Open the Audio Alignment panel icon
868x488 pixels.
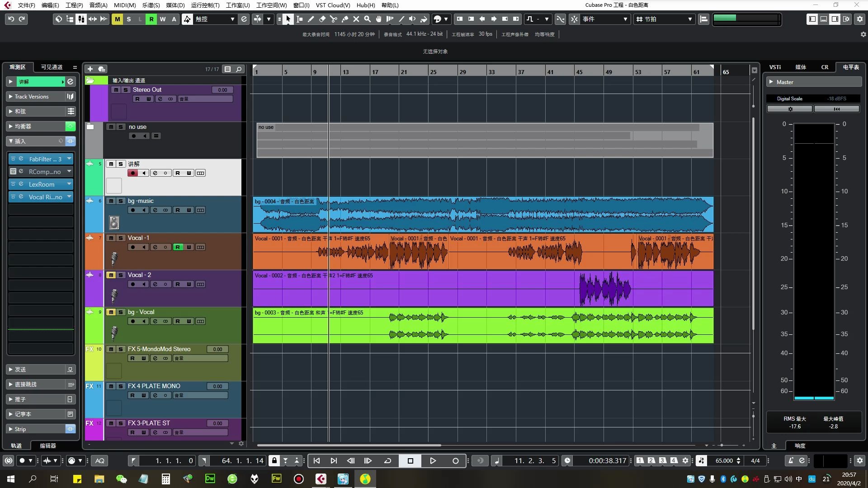[x=703, y=19]
